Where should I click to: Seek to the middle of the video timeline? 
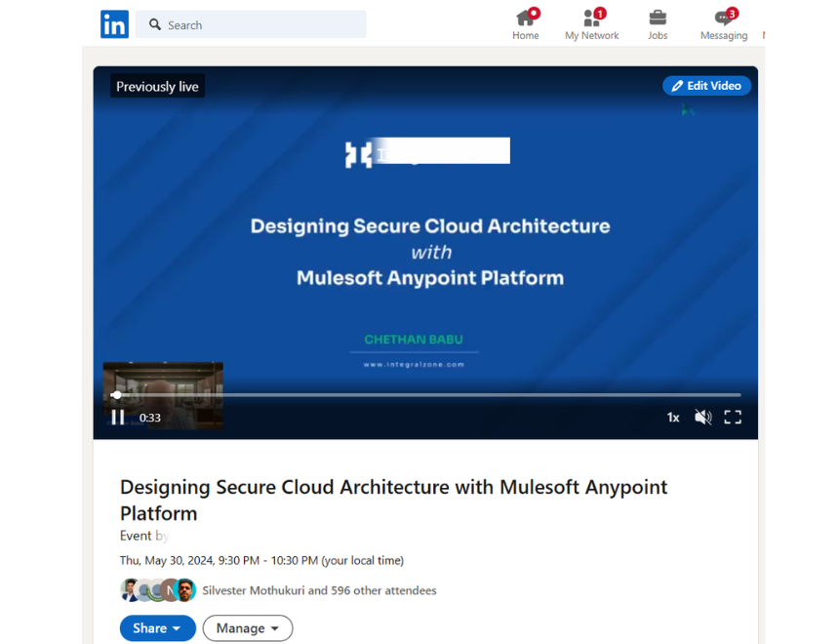click(x=426, y=395)
